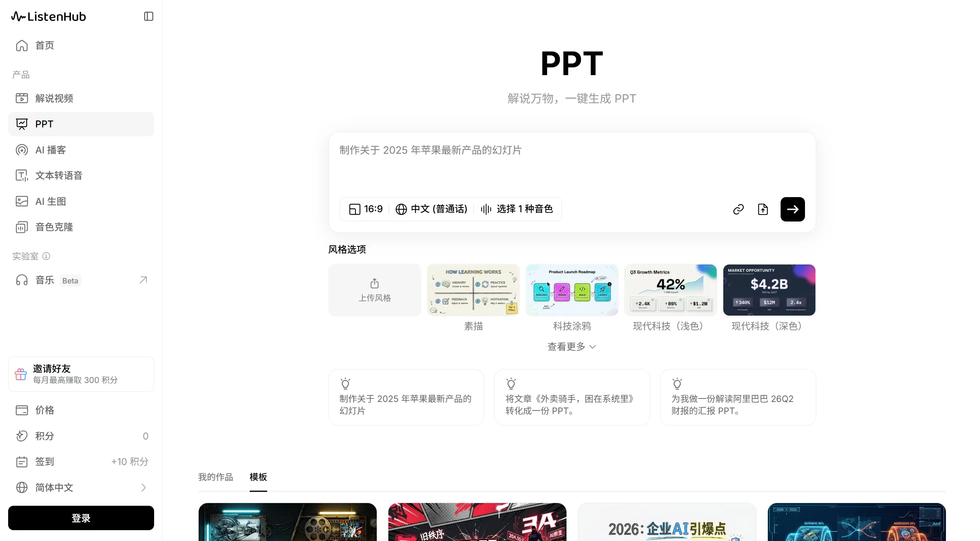Expand 查看更多 to show more styles
Viewport: 980px width, 541px height.
click(x=571, y=346)
